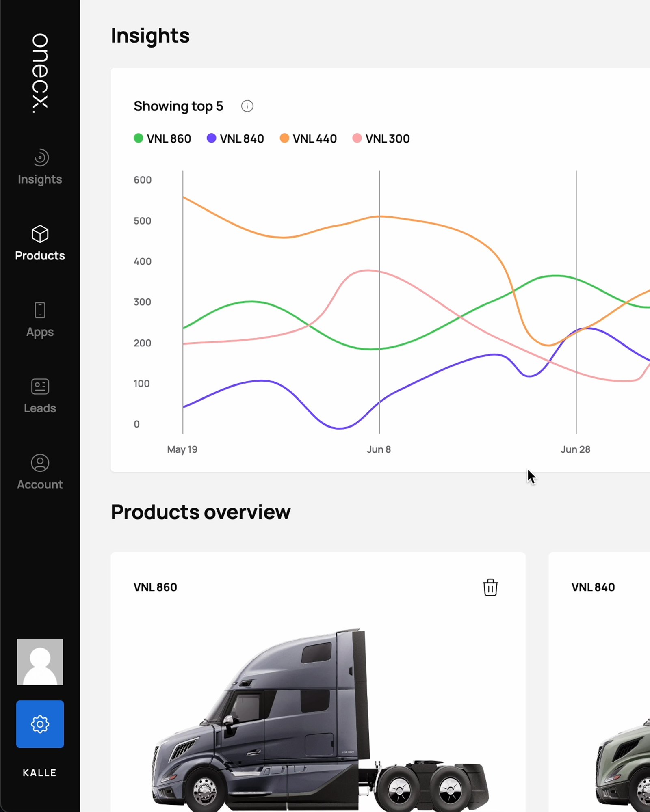Click the 600 y-axis value
The height and width of the screenshot is (812, 650).
[143, 180]
